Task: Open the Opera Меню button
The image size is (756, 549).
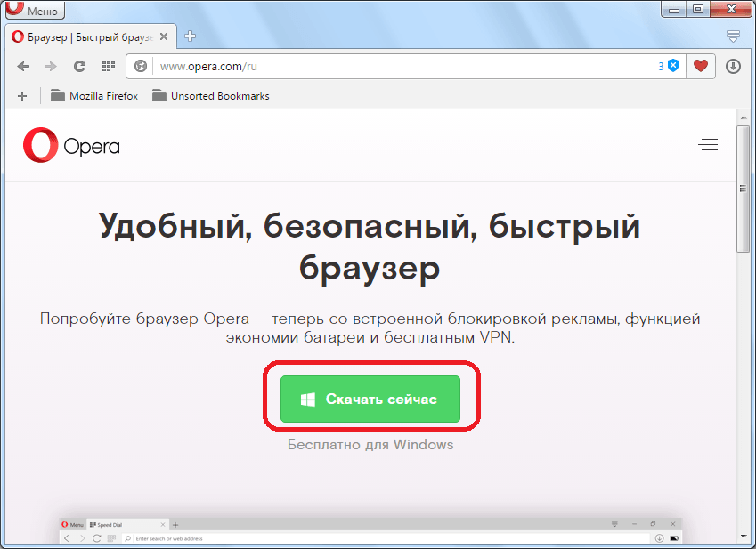Action: (x=35, y=10)
